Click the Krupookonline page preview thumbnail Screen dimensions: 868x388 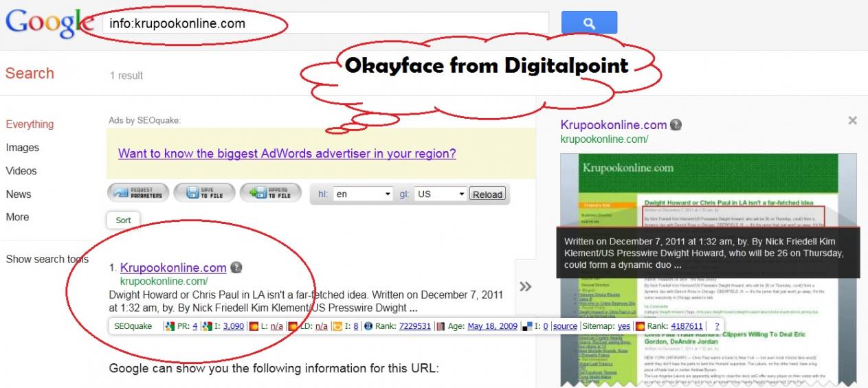point(709,270)
